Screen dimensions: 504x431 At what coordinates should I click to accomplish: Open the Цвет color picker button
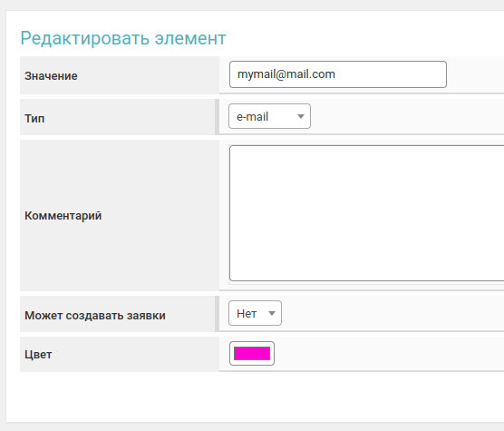point(252,354)
